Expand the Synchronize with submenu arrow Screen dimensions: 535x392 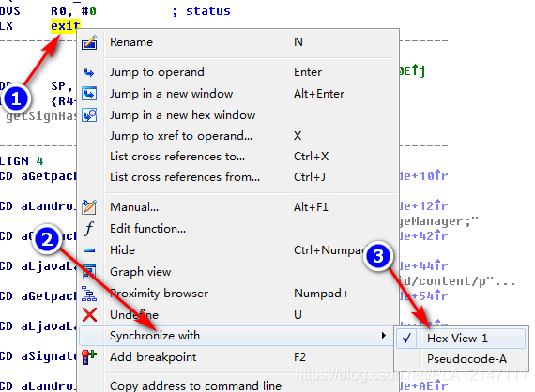point(384,336)
